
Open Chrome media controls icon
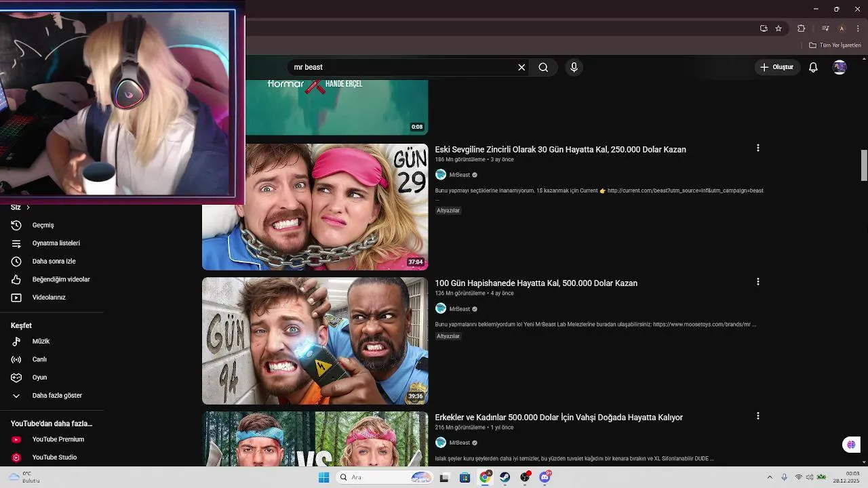[825, 28]
